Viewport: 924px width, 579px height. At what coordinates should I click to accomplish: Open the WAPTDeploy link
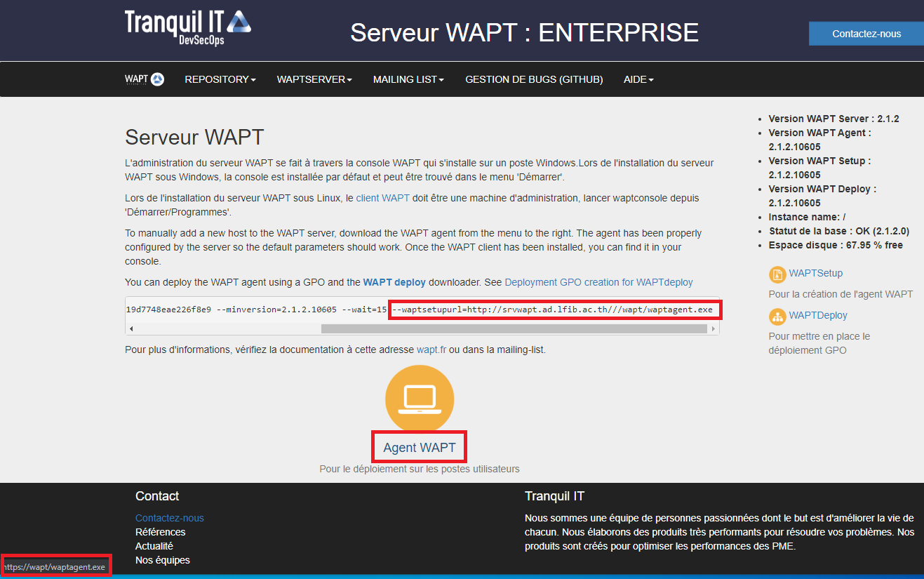pyautogui.click(x=818, y=315)
